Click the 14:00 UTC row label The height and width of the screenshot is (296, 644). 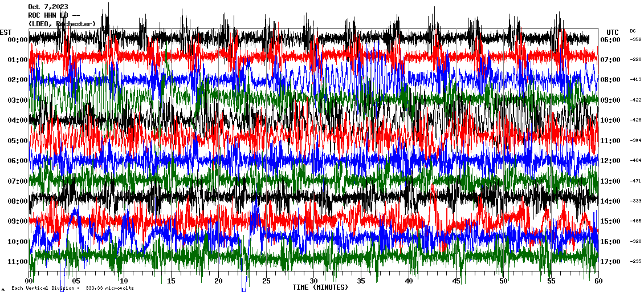610,201
